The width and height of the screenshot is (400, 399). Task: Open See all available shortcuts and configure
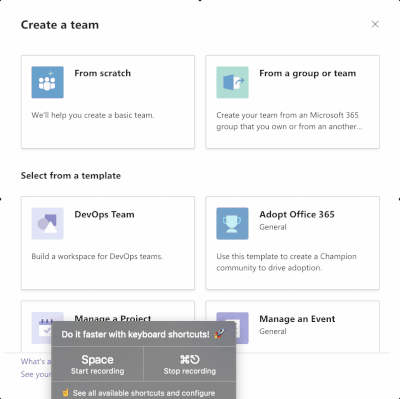click(x=144, y=393)
